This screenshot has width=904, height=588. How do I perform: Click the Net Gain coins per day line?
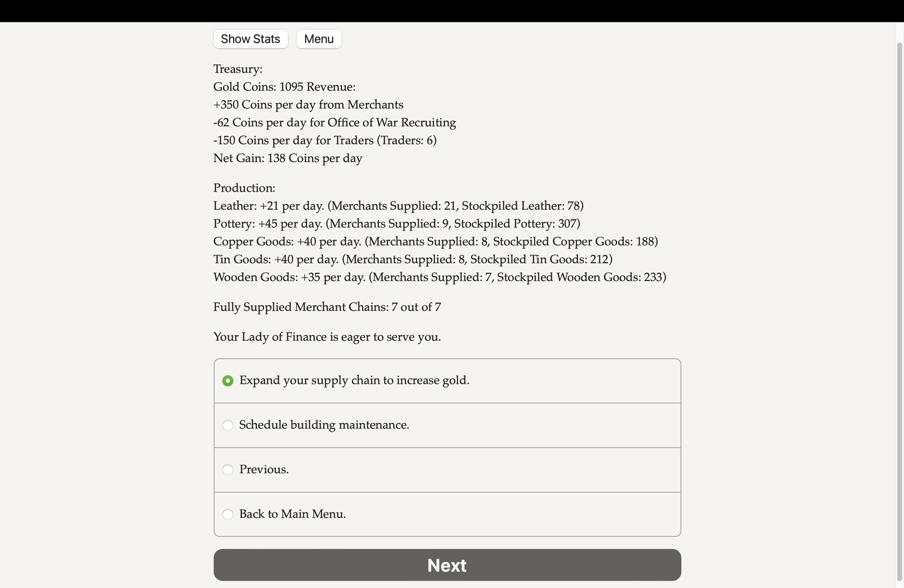coord(288,158)
